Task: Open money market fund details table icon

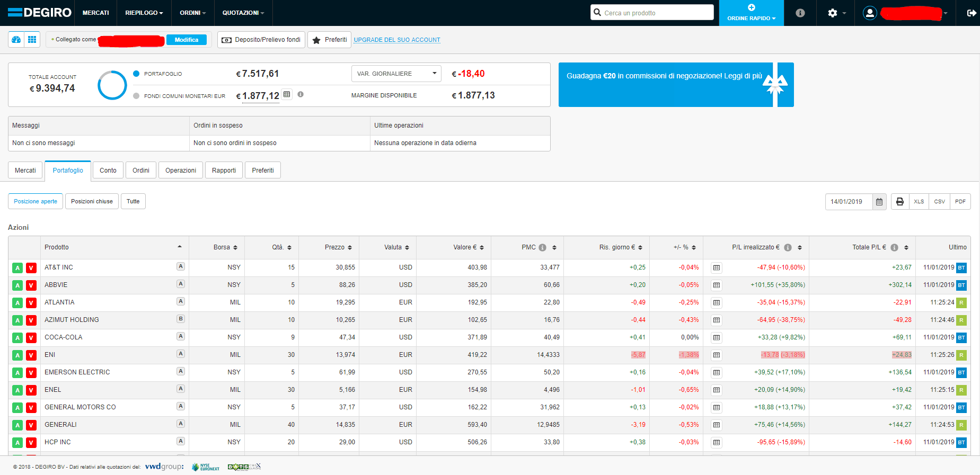Action: [x=287, y=94]
